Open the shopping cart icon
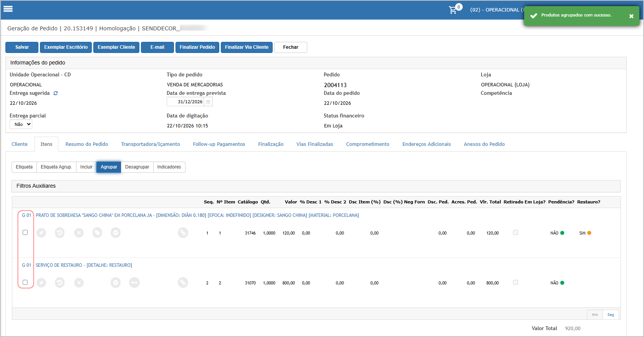Screen dimensions: 644x337 click(x=454, y=10)
